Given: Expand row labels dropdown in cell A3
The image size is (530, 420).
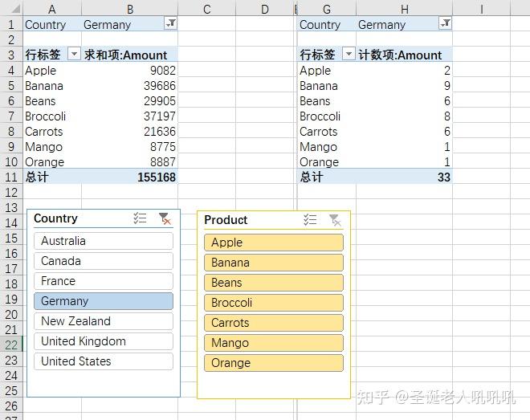Looking at the screenshot, I should (74, 55).
